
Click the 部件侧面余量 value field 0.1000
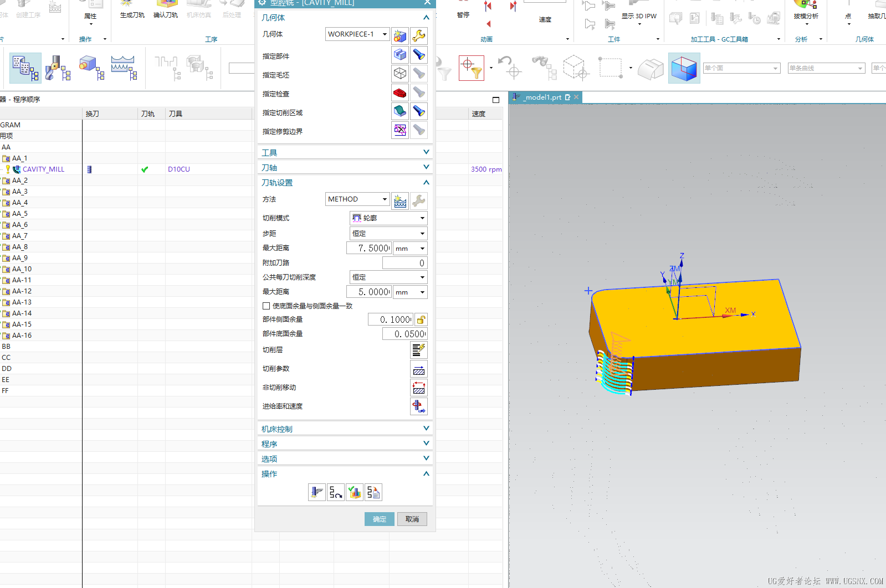click(x=391, y=319)
